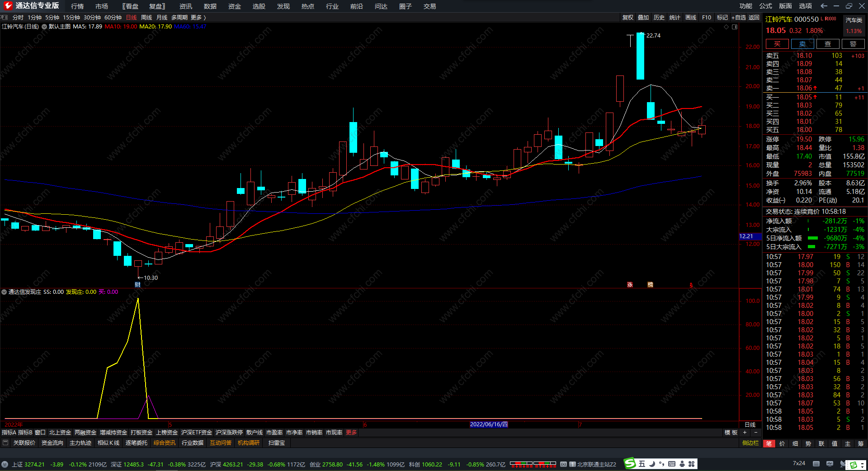This screenshot has width=868, height=471.
Task: Click the 警 alert button
Action: pyautogui.click(x=853, y=44)
